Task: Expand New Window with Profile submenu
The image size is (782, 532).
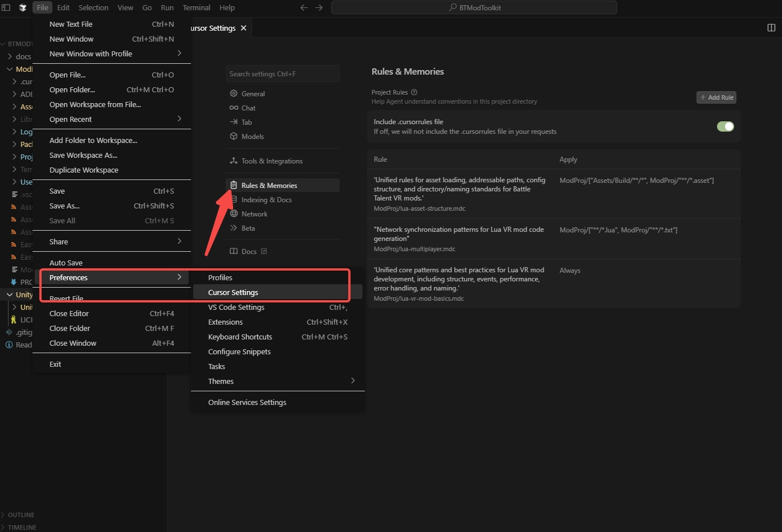Action: click(x=179, y=53)
